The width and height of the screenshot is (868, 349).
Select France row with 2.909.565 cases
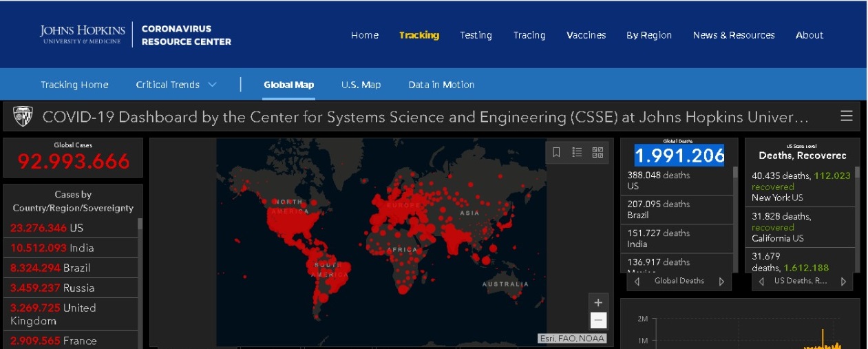click(x=71, y=340)
